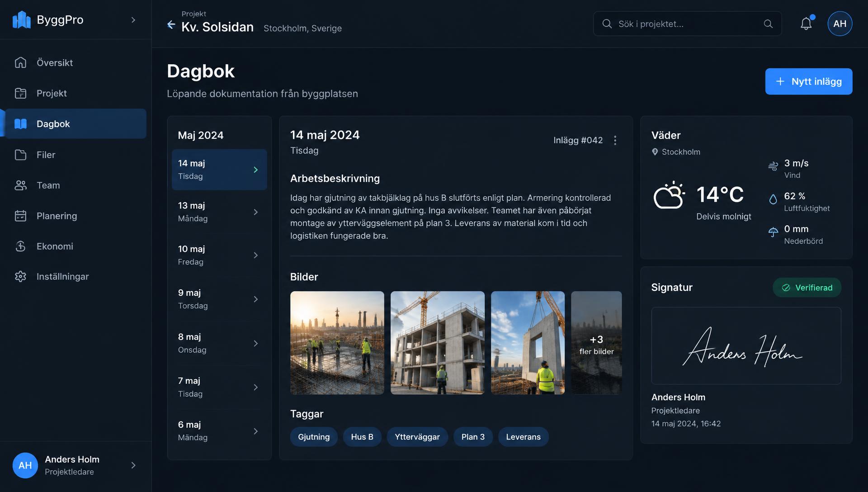The height and width of the screenshot is (492, 868).
Task: Open entry #042 options (three dots)
Action: 615,140
